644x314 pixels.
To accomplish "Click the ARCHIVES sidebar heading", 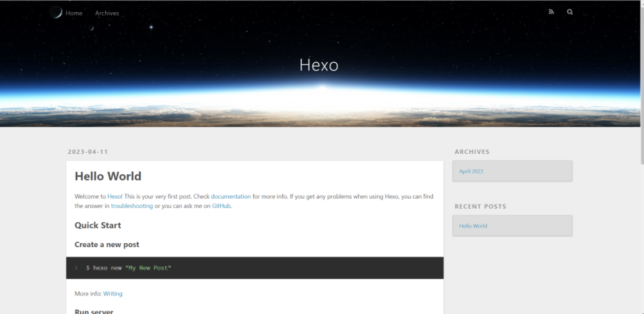I will [x=472, y=152].
